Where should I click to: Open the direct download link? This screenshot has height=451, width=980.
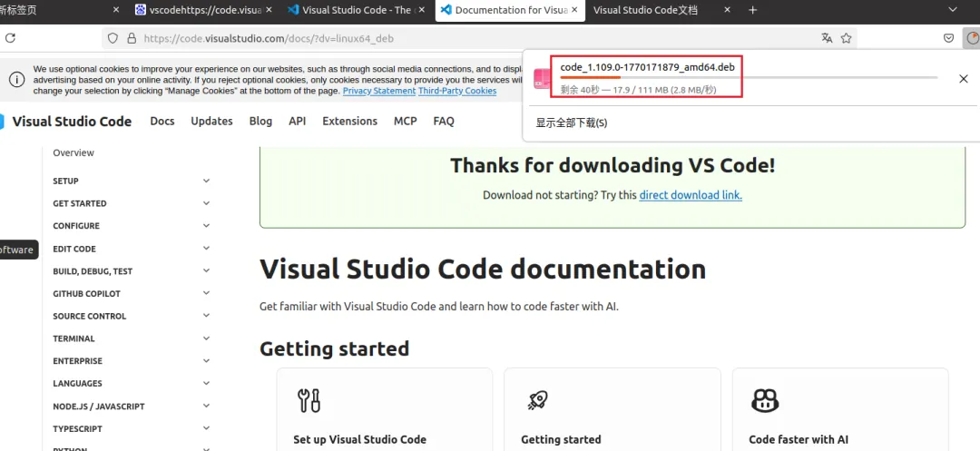coord(691,195)
